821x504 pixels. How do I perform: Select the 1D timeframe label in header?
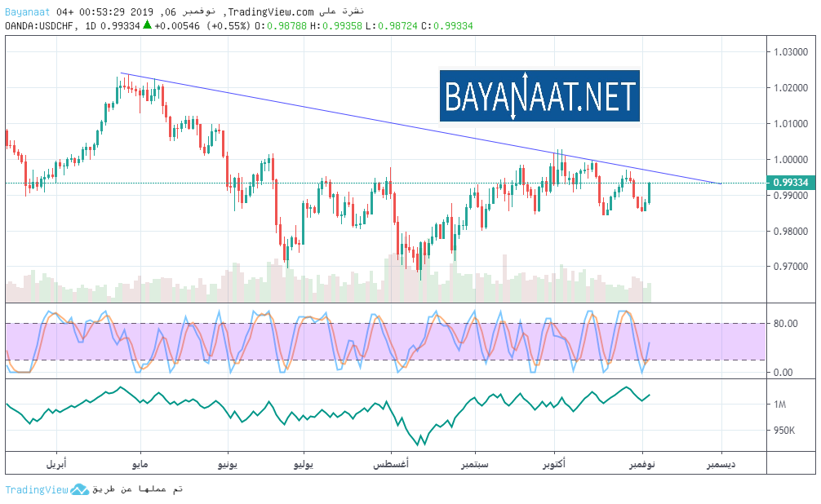coord(92,26)
